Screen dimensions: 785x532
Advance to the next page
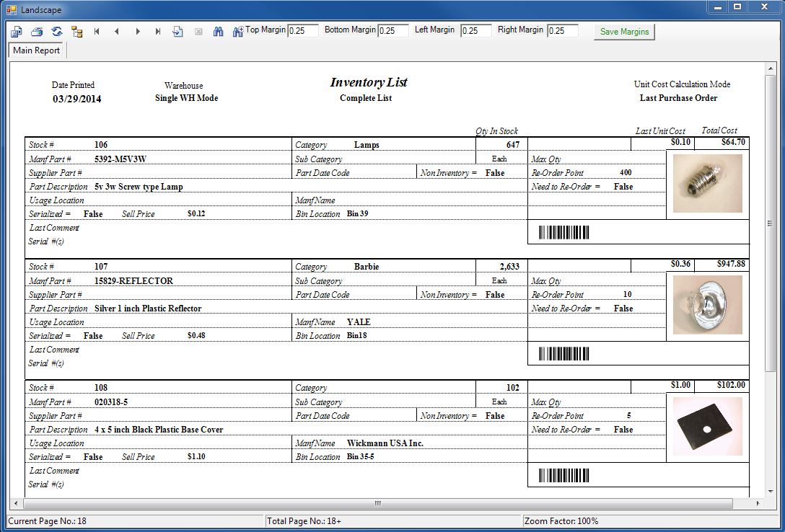[x=138, y=32]
